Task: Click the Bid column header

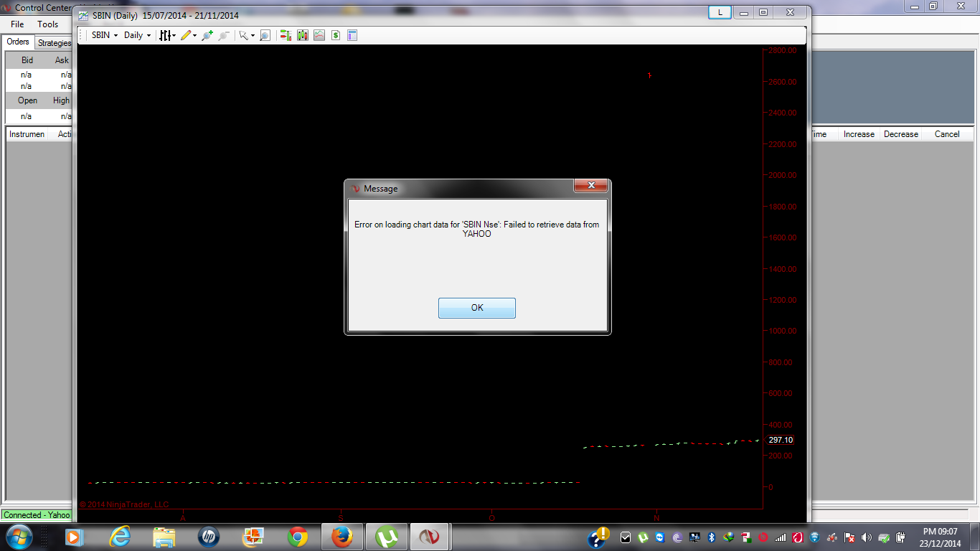Action: [x=27, y=60]
